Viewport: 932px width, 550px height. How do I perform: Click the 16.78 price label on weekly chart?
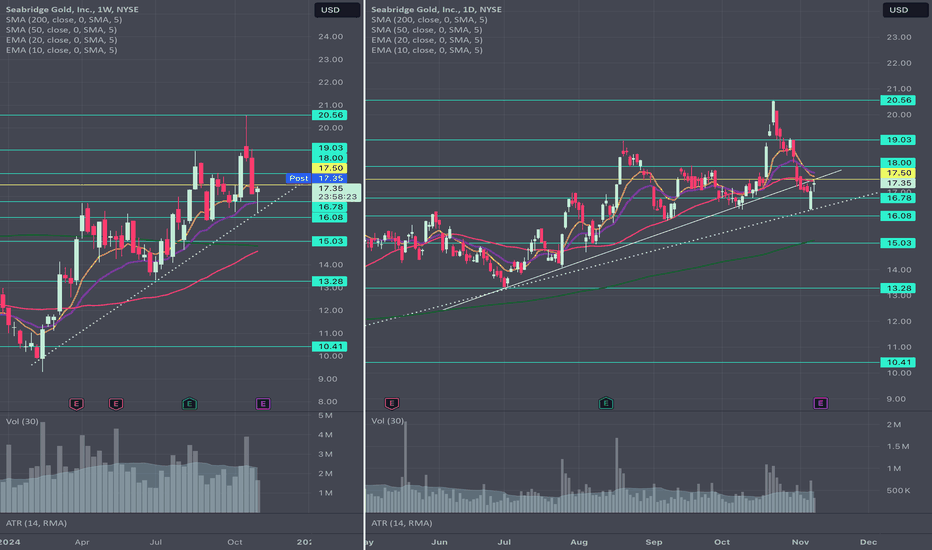330,207
